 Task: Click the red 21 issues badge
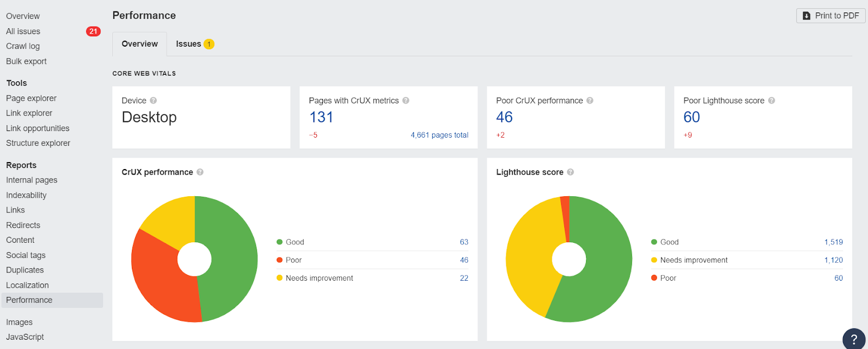[93, 31]
